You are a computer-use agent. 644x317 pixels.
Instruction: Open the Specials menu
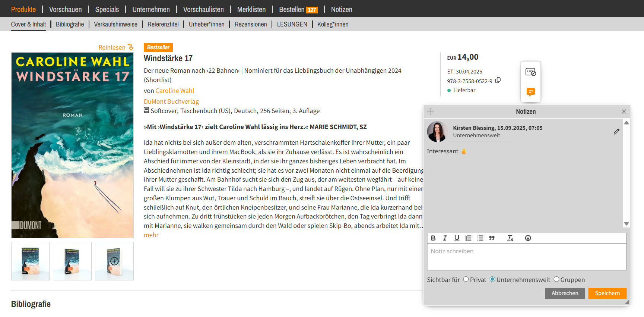[x=107, y=9]
